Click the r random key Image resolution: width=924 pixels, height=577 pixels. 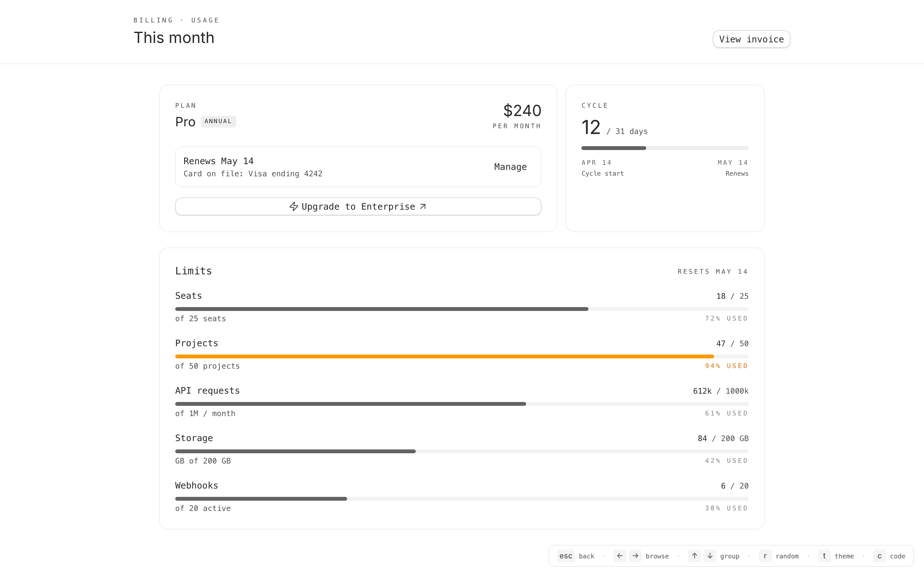coord(765,556)
